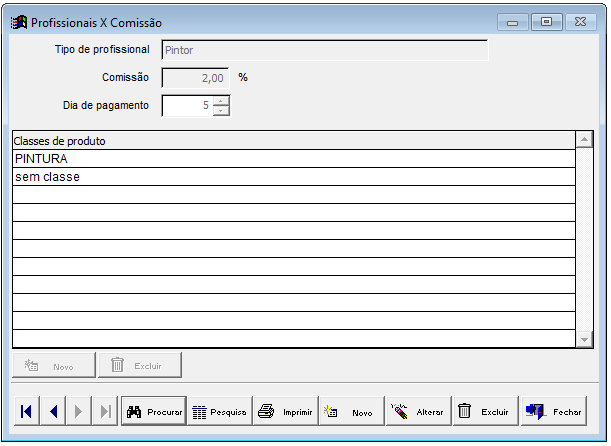Increase Dia de pagamento with up arrow
Image resolution: width=611 pixels, height=446 pixels.
221,101
